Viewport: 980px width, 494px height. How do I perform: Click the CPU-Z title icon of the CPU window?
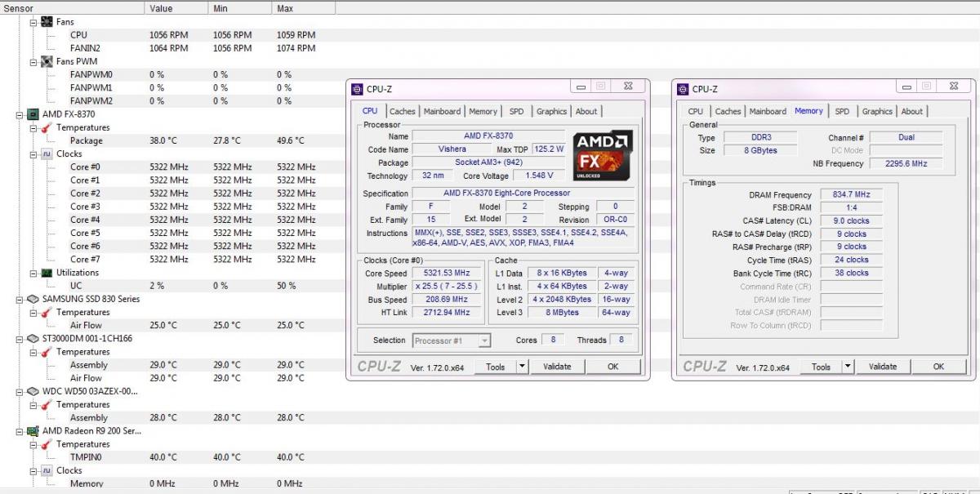[358, 89]
